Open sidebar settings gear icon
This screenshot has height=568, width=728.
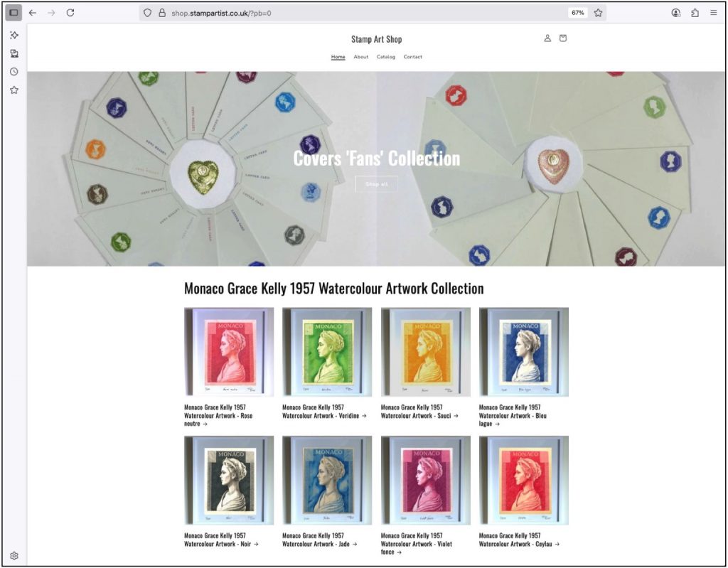pos(14,556)
